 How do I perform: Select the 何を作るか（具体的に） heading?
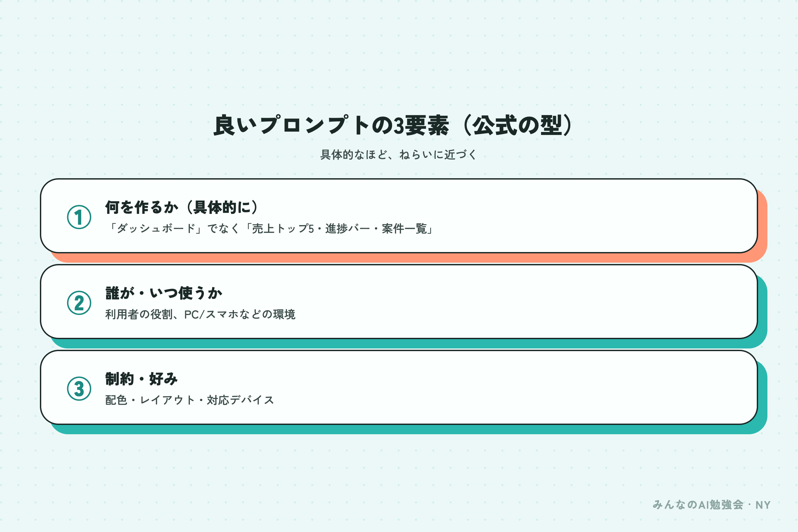click(183, 207)
